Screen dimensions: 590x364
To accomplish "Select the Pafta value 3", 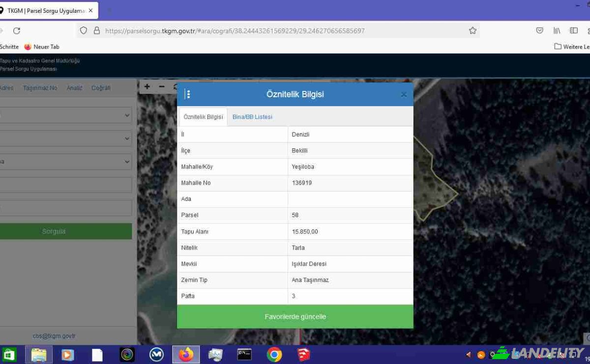I will pyautogui.click(x=350, y=296).
